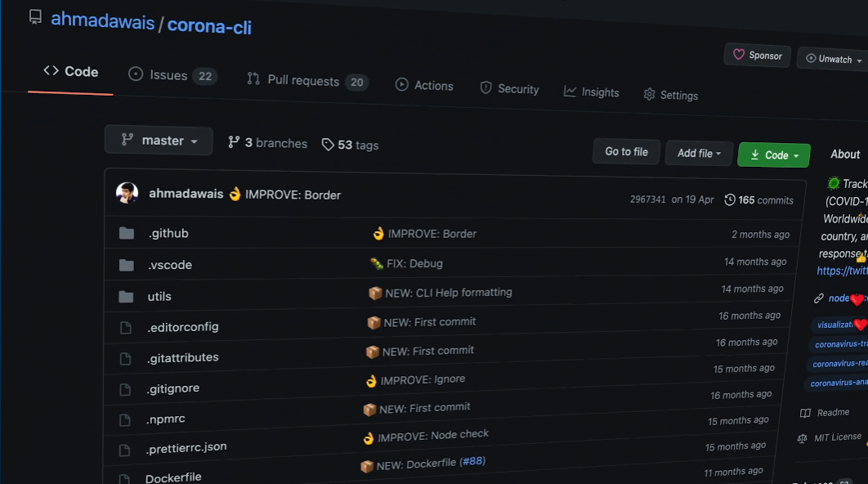Open the .npmrc file
Image resolution: width=868 pixels, height=484 pixels.
pos(165,419)
